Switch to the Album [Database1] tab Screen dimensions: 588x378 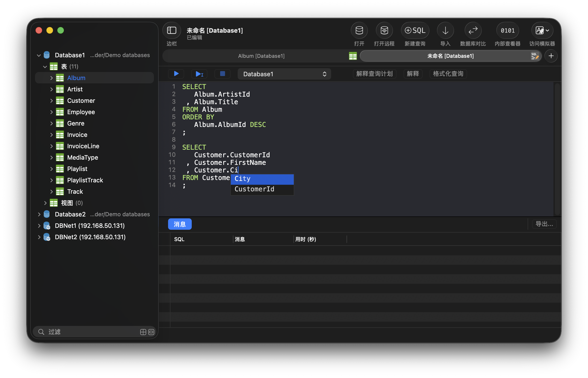tap(261, 56)
